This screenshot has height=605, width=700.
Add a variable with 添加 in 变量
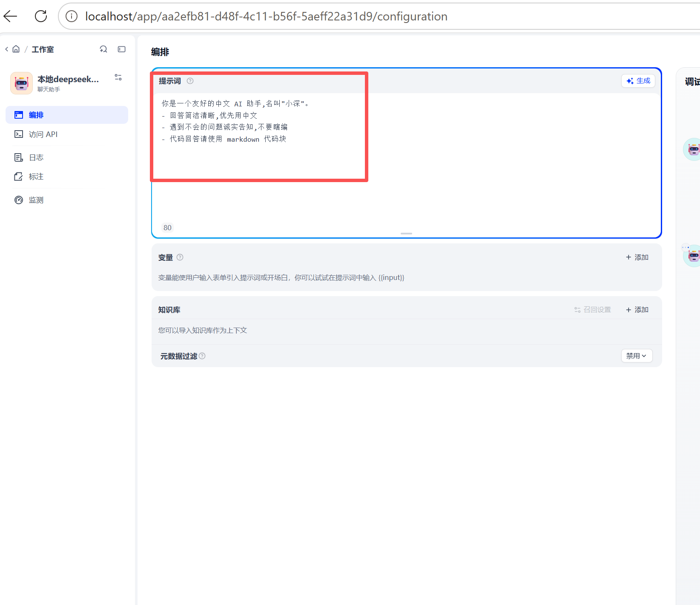pyautogui.click(x=637, y=257)
